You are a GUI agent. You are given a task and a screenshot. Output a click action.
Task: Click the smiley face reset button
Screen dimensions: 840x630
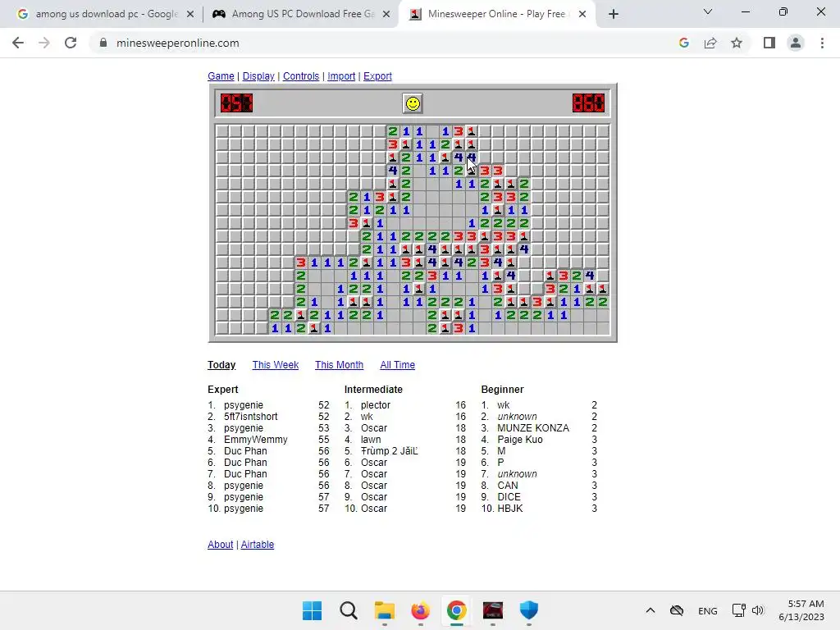413,103
